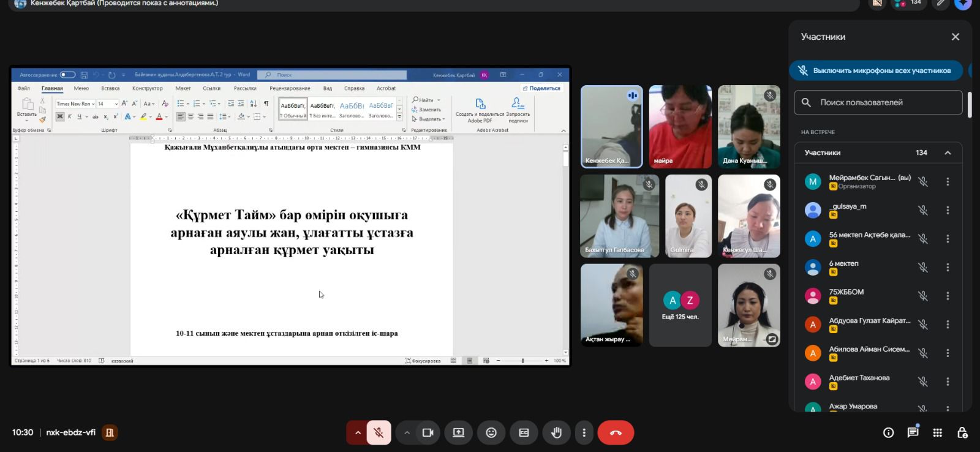Image resolution: width=980 pixels, height=452 pixels.
Task: Start presenting your screen
Action: [458, 433]
